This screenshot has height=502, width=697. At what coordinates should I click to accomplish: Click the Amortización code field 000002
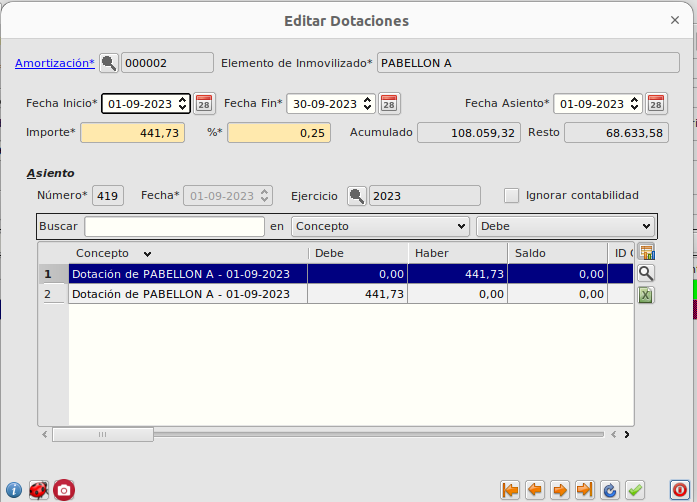[167, 63]
